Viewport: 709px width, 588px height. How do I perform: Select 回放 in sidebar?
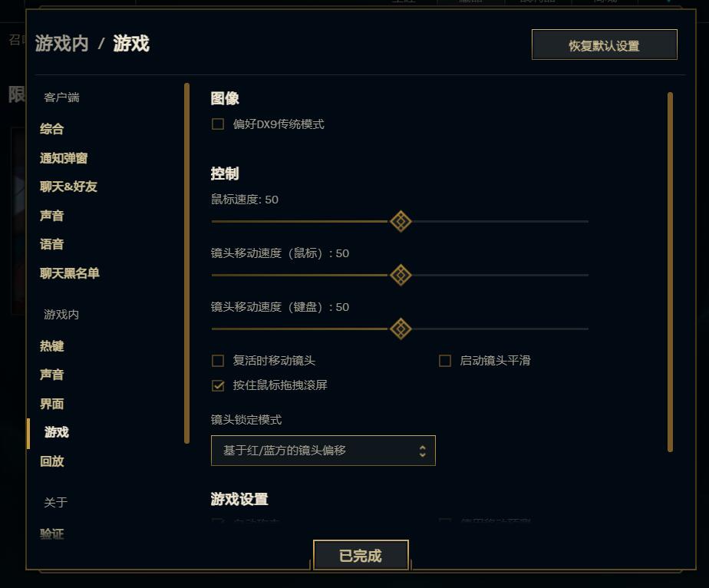tap(51, 461)
